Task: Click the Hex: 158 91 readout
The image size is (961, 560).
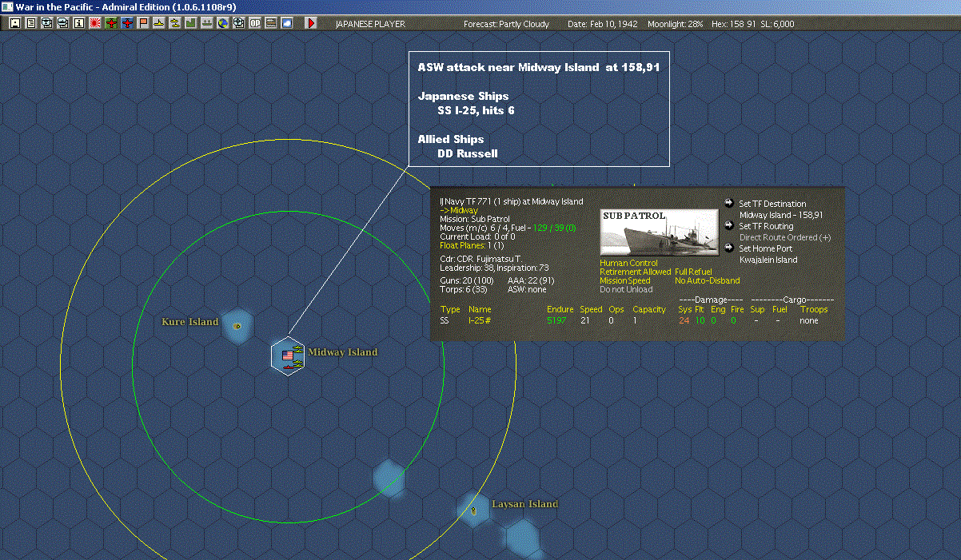Action: pos(732,24)
